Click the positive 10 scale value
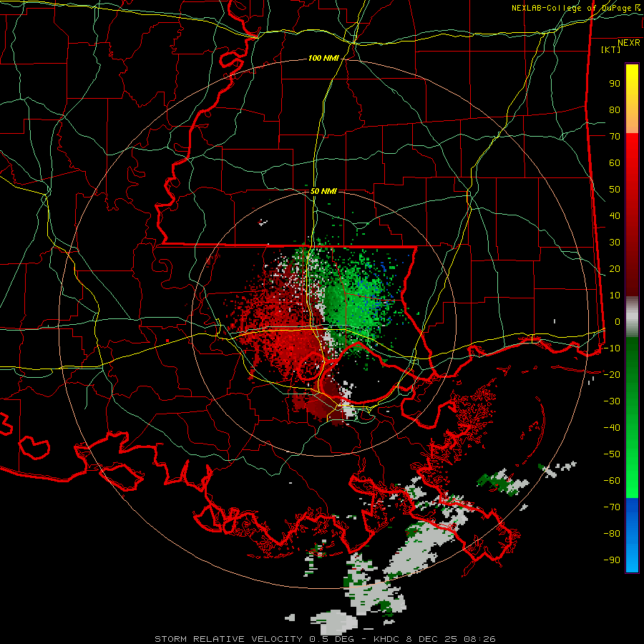644x644 pixels. pos(615,296)
